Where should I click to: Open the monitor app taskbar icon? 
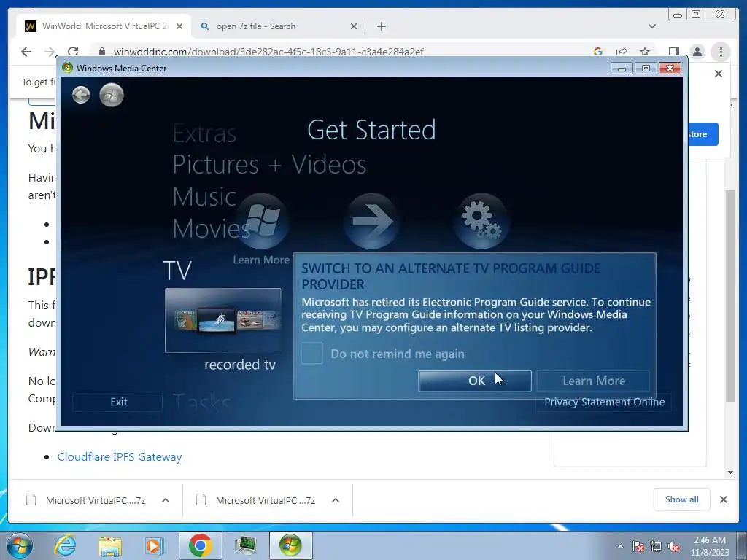point(245,545)
